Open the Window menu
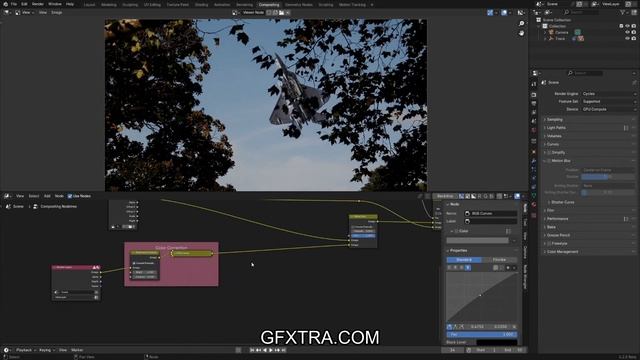The width and height of the screenshot is (640, 360). [55, 4]
